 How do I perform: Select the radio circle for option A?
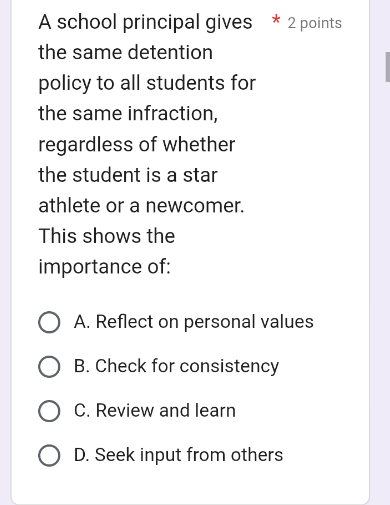point(49,322)
